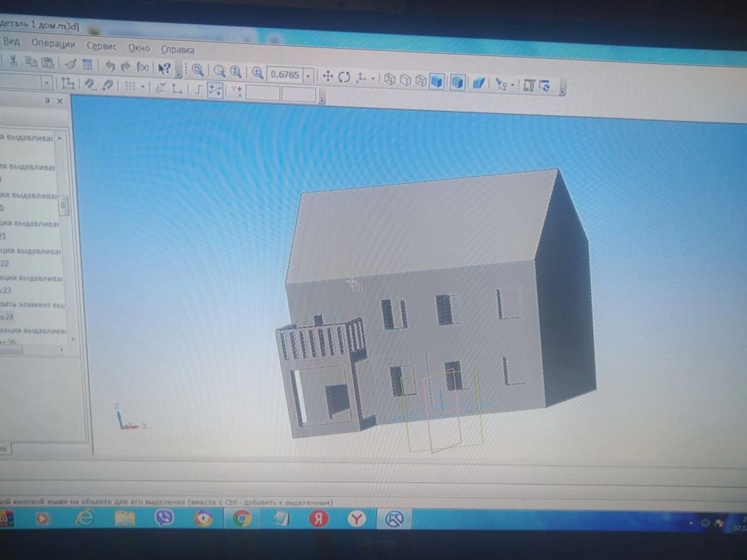747x560 pixels.
Task: Open Google Chrome from the taskbar
Action: tap(241, 518)
